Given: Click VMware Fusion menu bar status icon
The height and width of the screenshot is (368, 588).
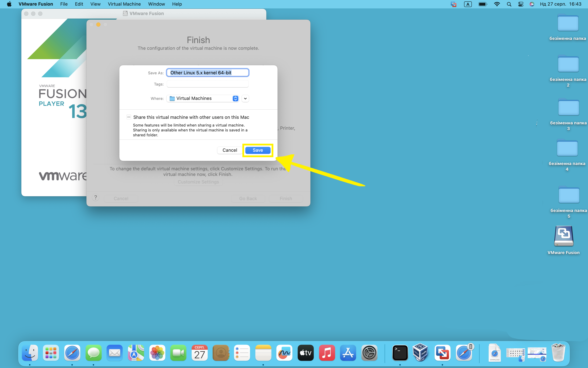Looking at the screenshot, I should click(x=453, y=4).
